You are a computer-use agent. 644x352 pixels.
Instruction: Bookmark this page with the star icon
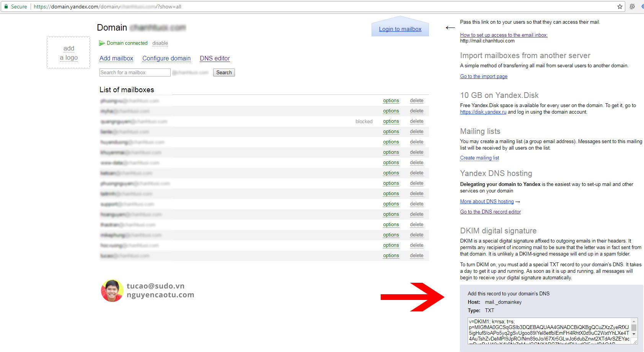(620, 7)
